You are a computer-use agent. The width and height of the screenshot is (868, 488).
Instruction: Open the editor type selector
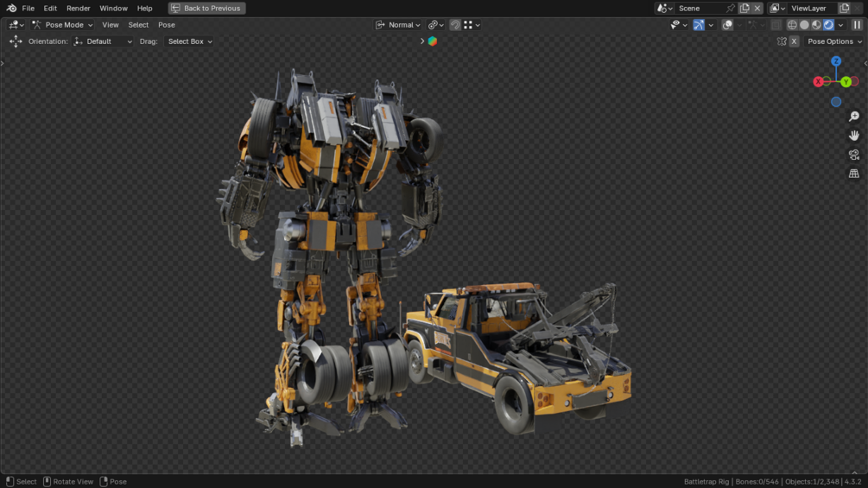[x=16, y=25]
